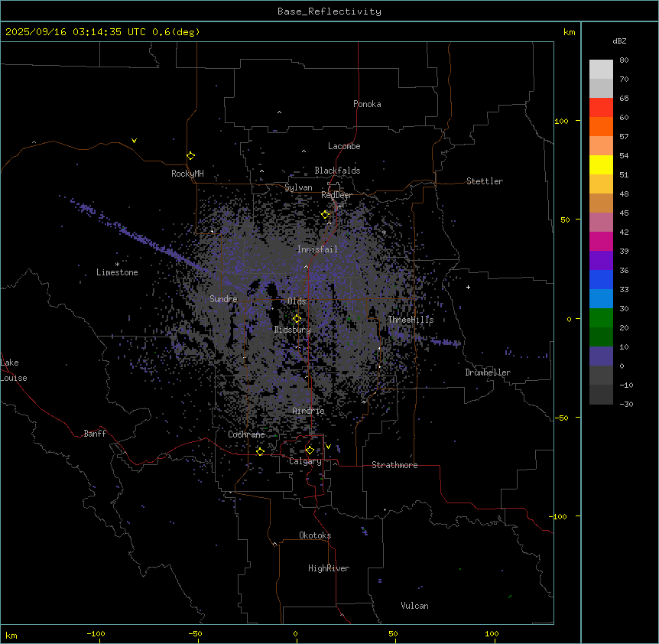The height and width of the screenshot is (644, 659).
Task: Click the yellow diamond marker between Olds and Didsbury
Action: coord(297,319)
